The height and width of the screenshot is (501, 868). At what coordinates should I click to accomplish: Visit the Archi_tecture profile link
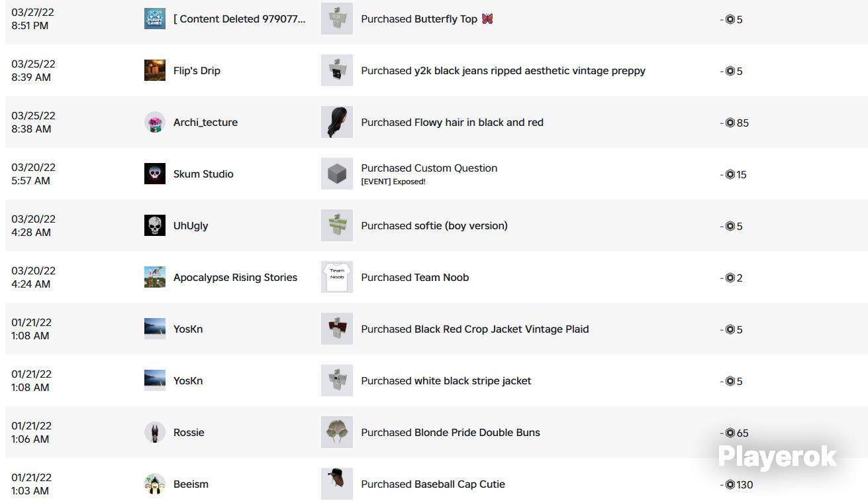click(x=205, y=123)
